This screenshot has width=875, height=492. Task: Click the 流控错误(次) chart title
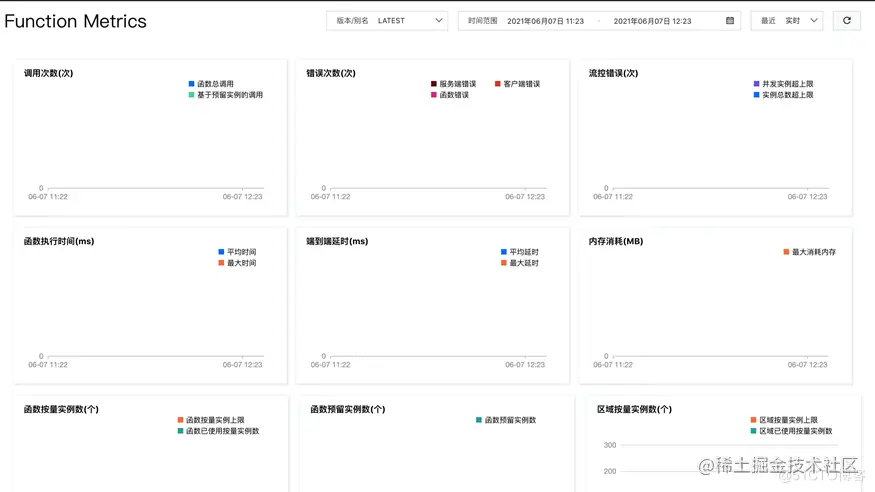(x=613, y=73)
